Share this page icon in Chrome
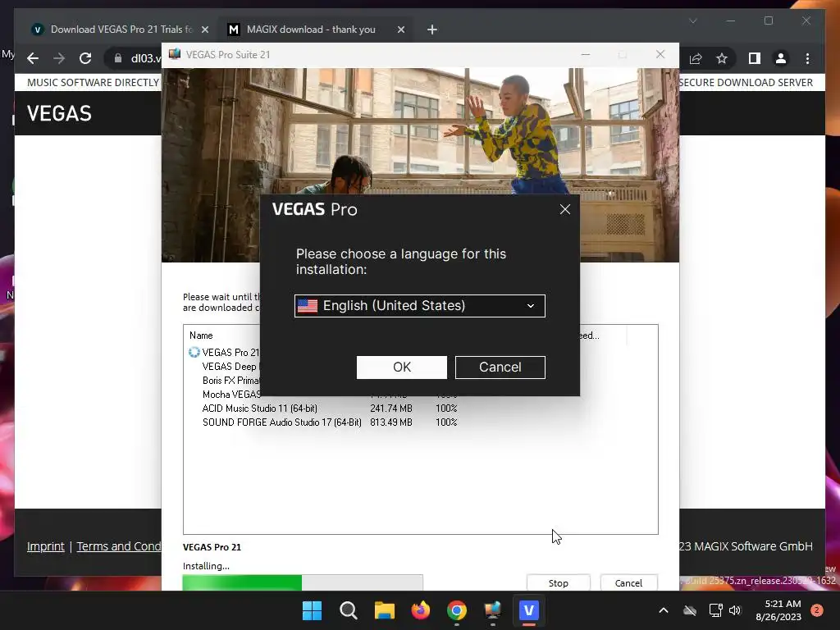The width and height of the screenshot is (840, 630). click(696, 58)
